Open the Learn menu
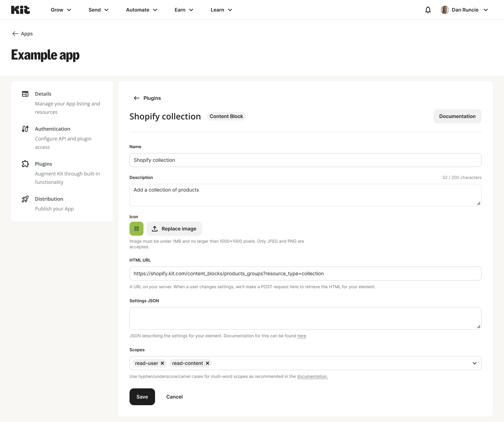The height and width of the screenshot is (422, 504). click(x=222, y=10)
